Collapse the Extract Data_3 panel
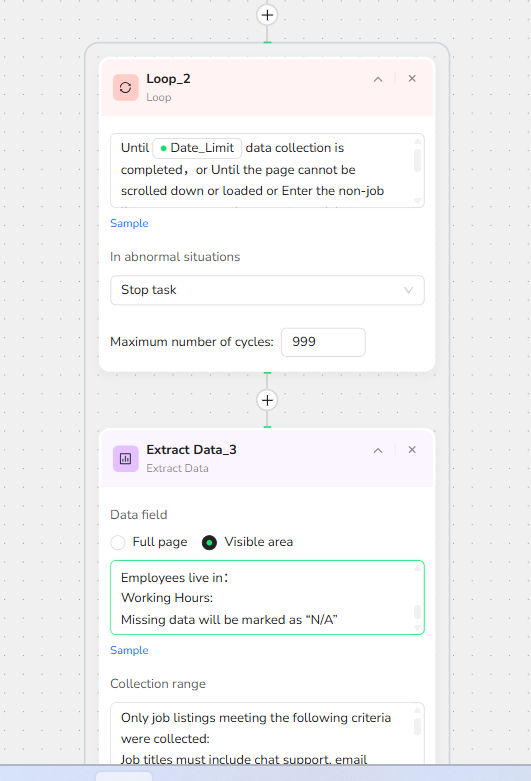531x781 pixels. pyautogui.click(x=378, y=450)
